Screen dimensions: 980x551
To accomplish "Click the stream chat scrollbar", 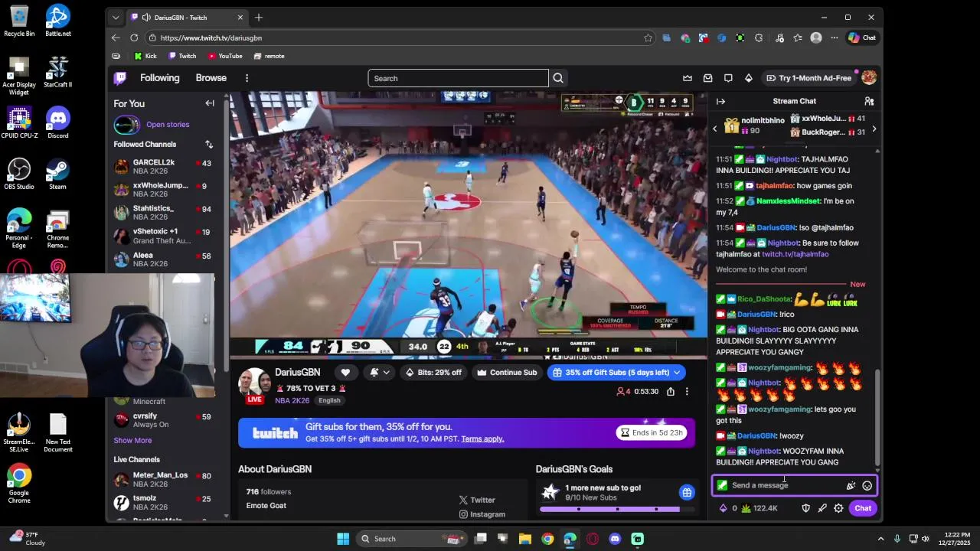I will [x=877, y=418].
